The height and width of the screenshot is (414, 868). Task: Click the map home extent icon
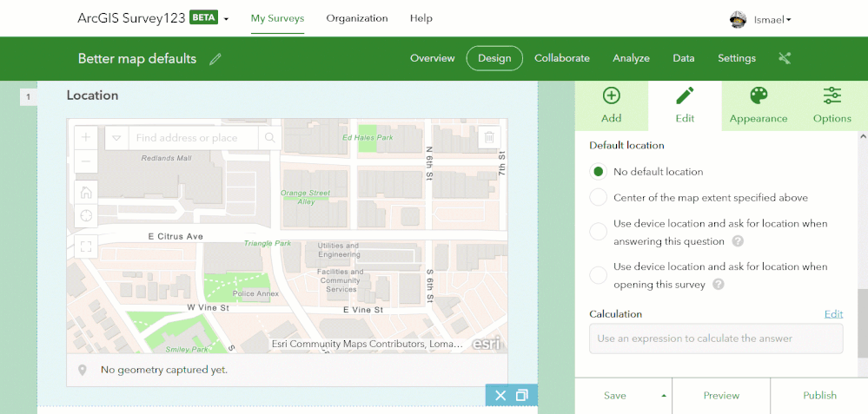(86, 193)
